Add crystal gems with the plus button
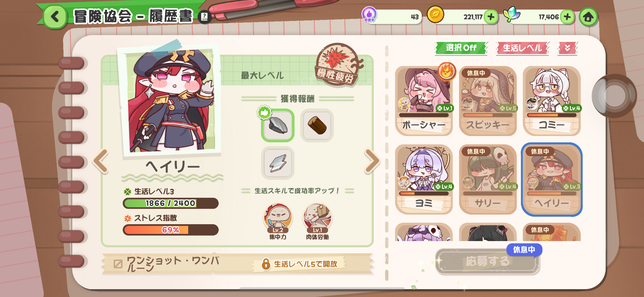This screenshot has height=297, width=644. pyautogui.click(x=567, y=17)
